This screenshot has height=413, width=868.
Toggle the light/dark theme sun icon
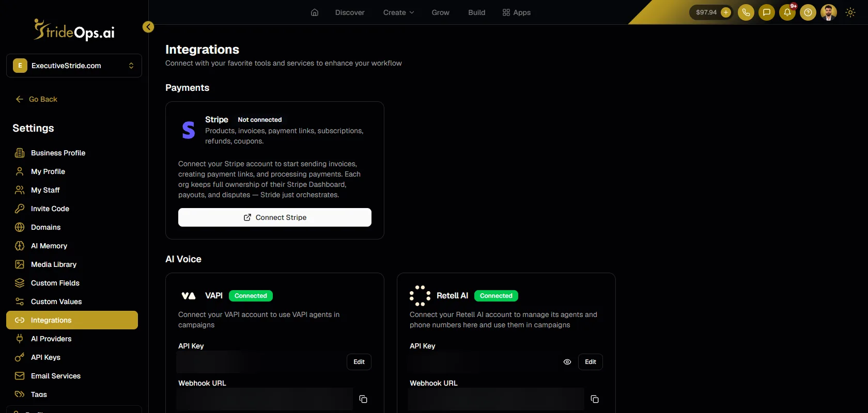[x=850, y=12]
